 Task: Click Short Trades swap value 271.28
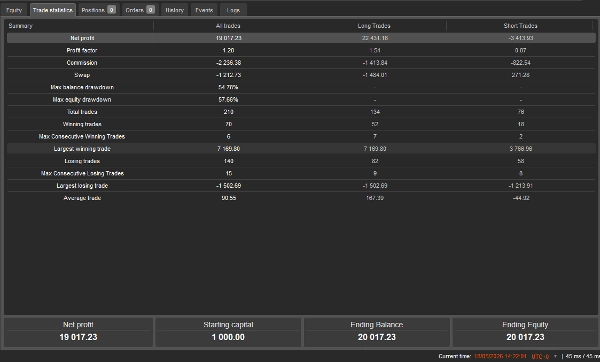[520, 75]
